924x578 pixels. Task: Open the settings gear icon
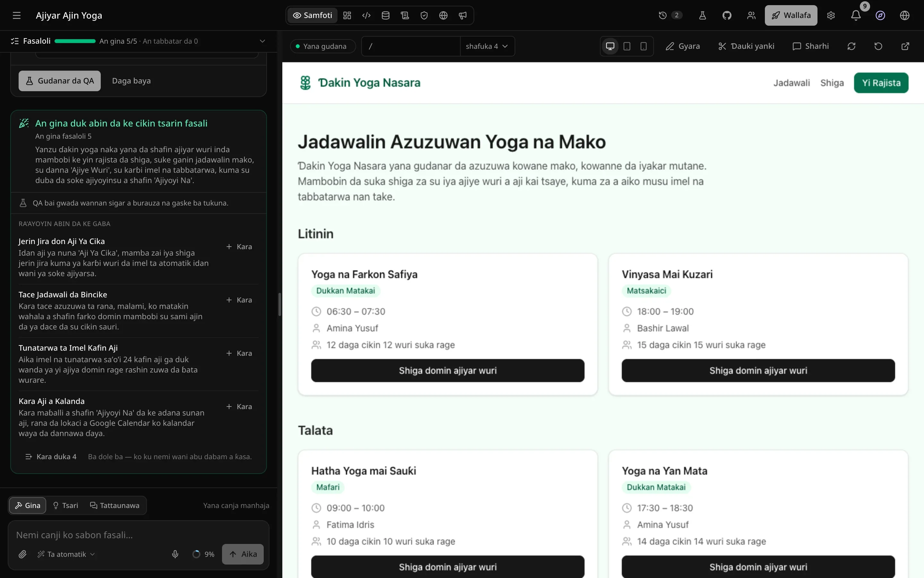(x=831, y=15)
